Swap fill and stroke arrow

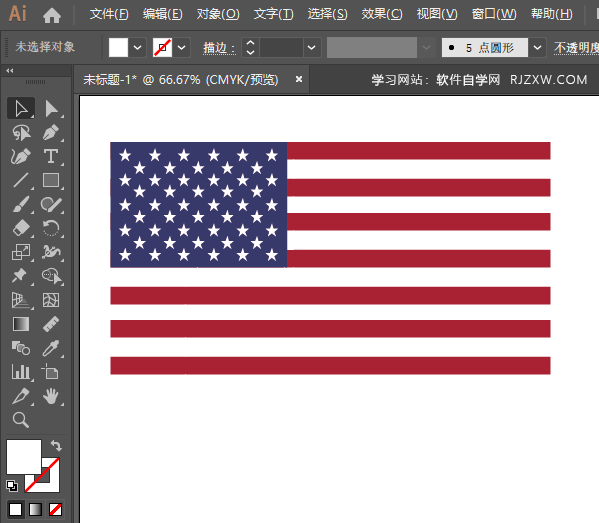pos(56,445)
